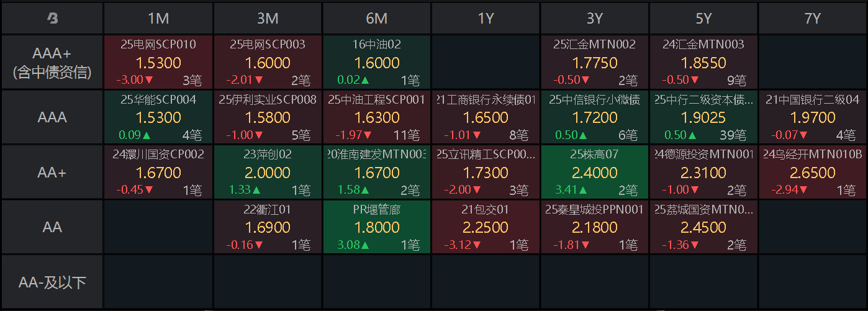Select the 7Y tenor column header
Viewport: 868px width, 311px height.
tap(813, 19)
